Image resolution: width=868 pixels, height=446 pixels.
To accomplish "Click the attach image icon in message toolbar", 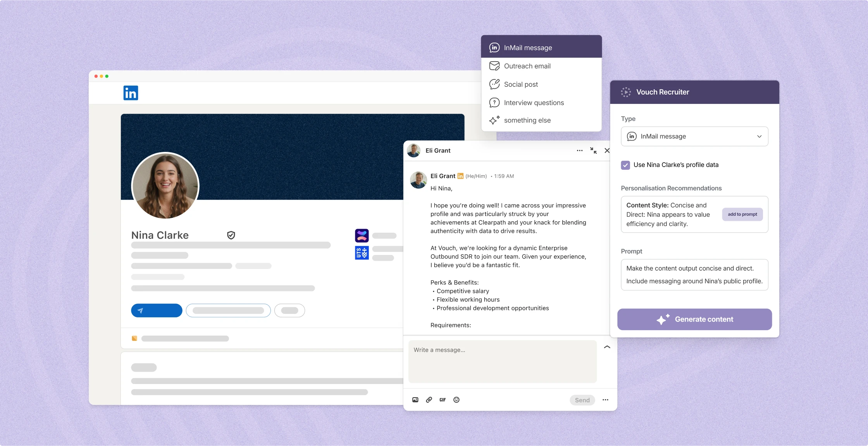I will (x=415, y=400).
